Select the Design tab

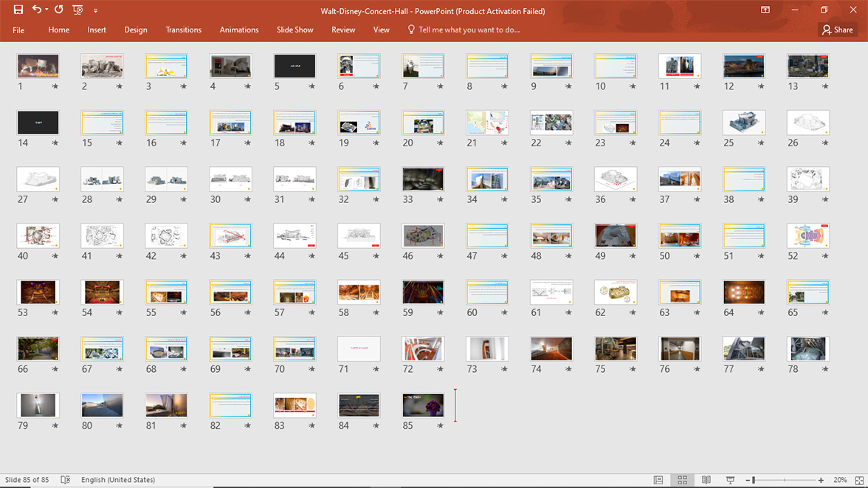pyautogui.click(x=136, y=30)
